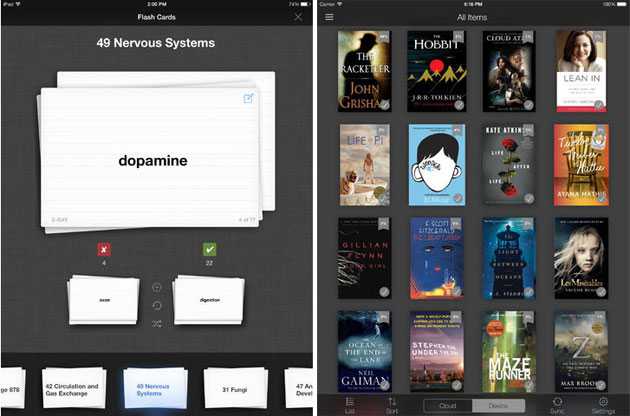Screen dimensions: 630x416
Task: Open the hamburger menu in the library
Action: (x=329, y=17)
